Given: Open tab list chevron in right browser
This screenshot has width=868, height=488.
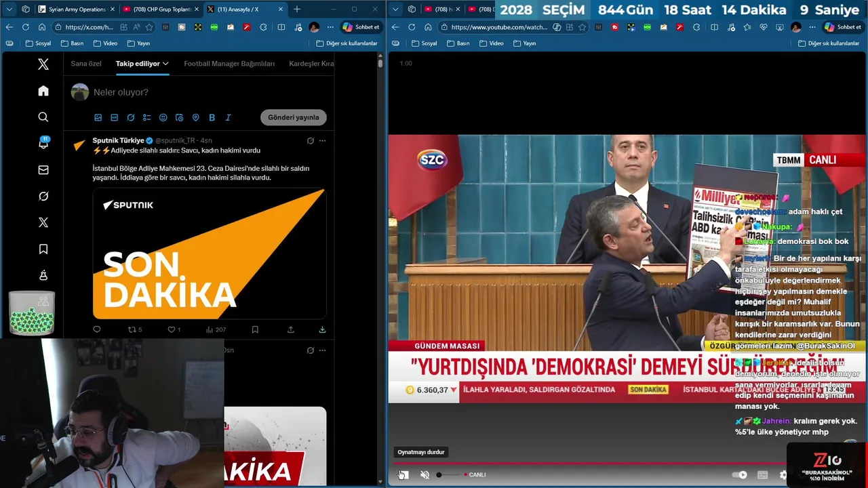Looking at the screenshot, I should coord(395,9).
